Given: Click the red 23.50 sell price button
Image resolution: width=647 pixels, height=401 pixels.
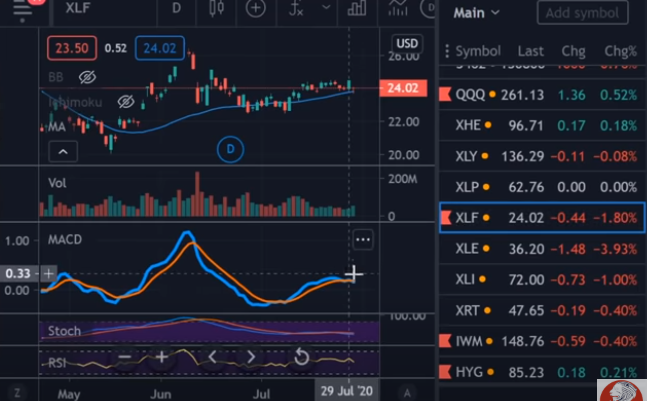Looking at the screenshot, I should tap(72, 48).
